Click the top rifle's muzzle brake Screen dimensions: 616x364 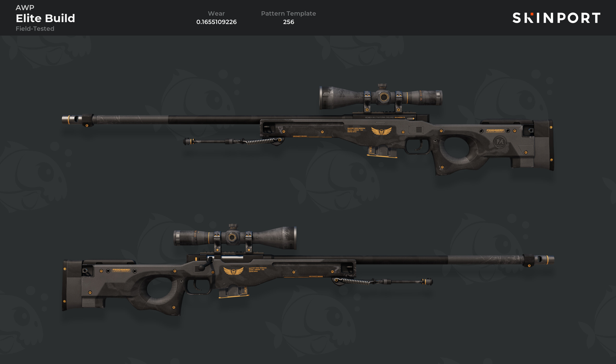pos(77,120)
